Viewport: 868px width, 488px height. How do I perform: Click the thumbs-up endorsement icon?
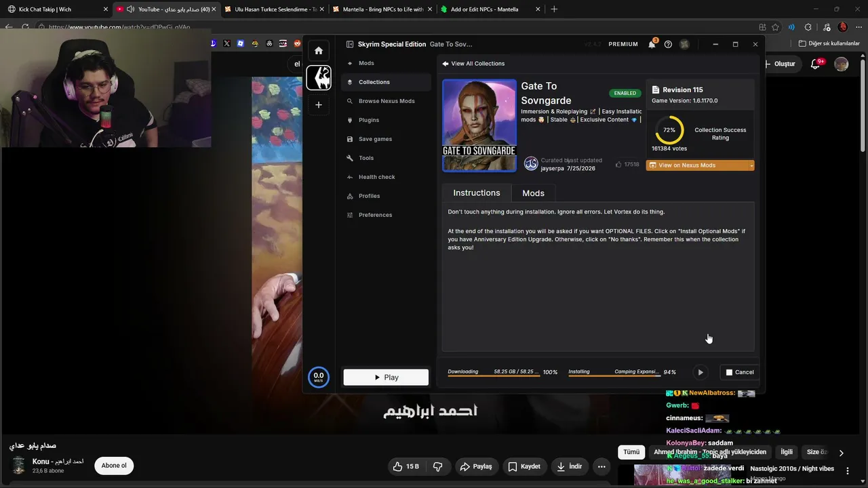(x=618, y=164)
